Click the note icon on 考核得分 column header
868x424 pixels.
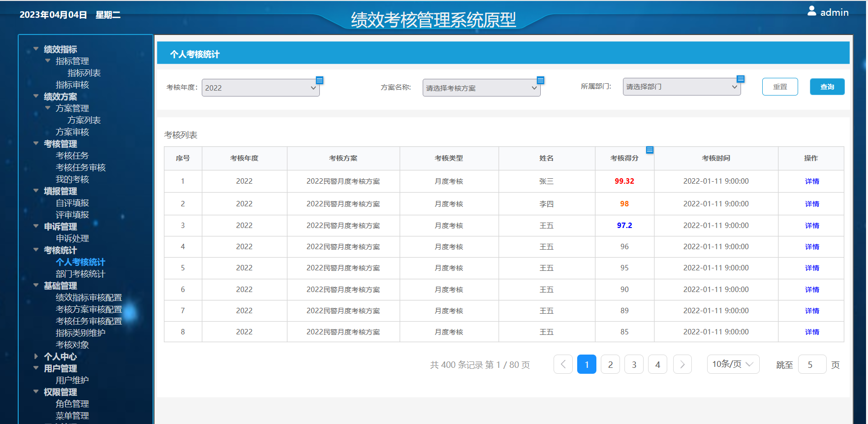point(650,150)
